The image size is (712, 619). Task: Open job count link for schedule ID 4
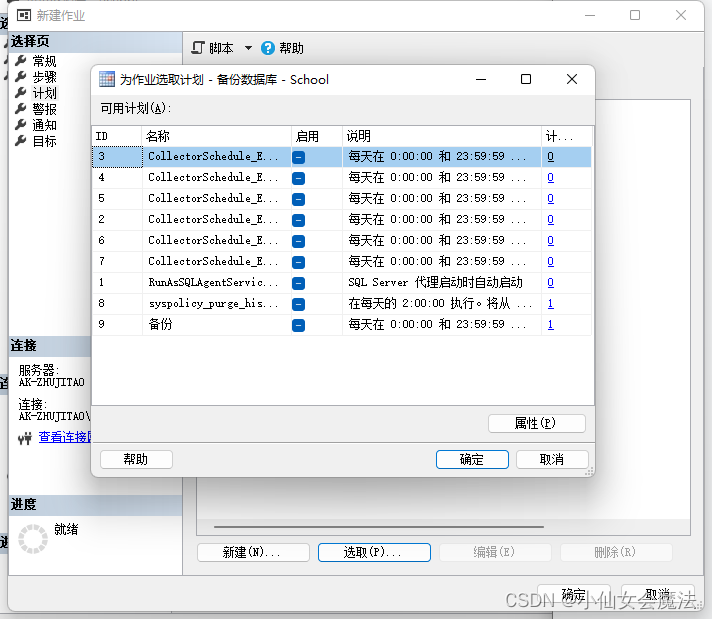tap(550, 178)
